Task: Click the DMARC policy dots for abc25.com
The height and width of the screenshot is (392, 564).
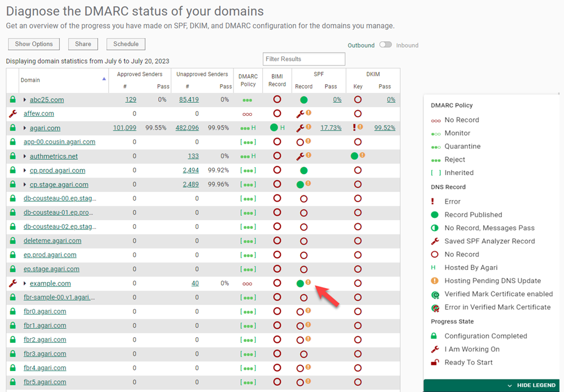Action: tap(247, 100)
